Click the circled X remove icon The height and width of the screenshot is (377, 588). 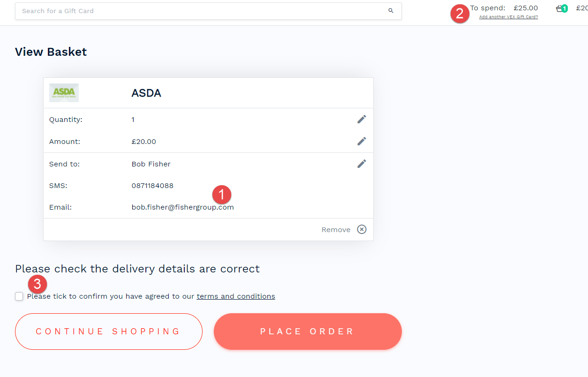[362, 229]
